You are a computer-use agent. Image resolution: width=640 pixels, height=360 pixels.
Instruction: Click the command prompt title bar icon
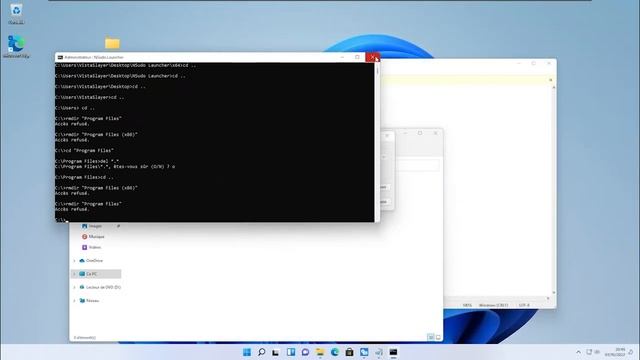click(x=60, y=57)
